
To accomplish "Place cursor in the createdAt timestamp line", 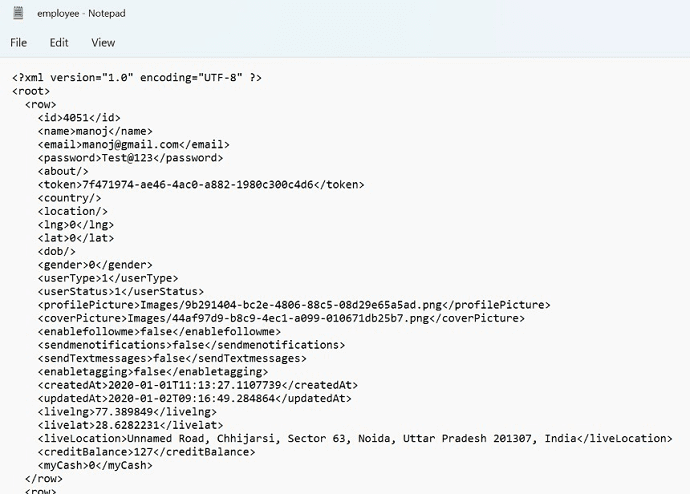I will (x=198, y=385).
